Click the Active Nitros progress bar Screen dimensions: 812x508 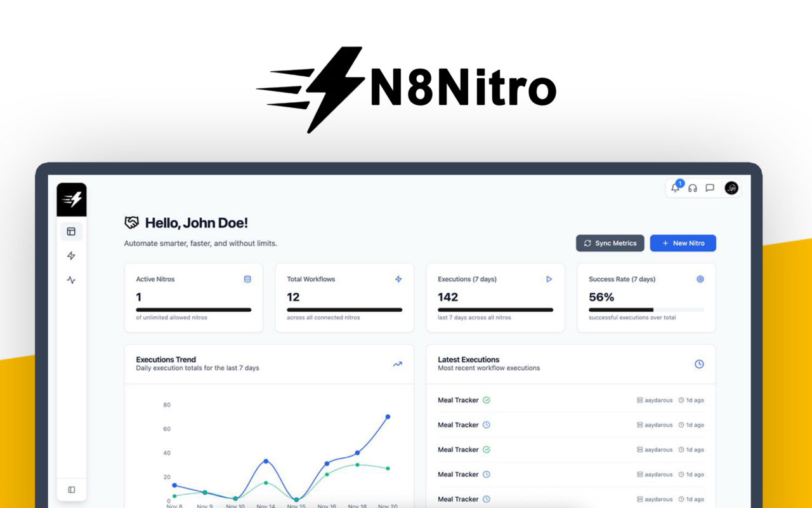(193, 310)
